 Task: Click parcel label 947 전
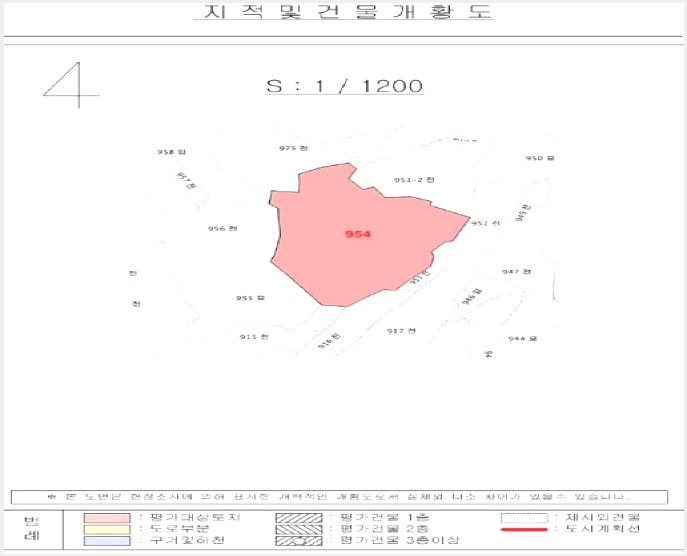(517, 272)
